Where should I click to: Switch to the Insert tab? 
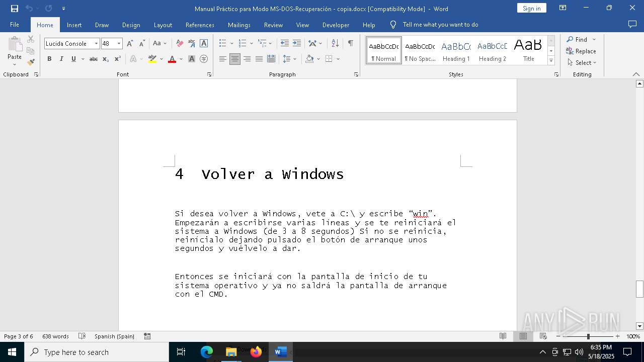(74, 25)
